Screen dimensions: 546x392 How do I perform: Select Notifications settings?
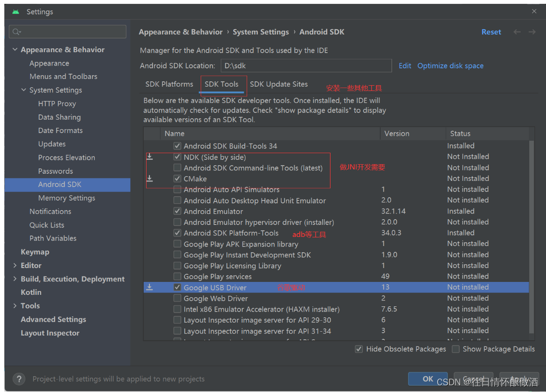coord(50,212)
